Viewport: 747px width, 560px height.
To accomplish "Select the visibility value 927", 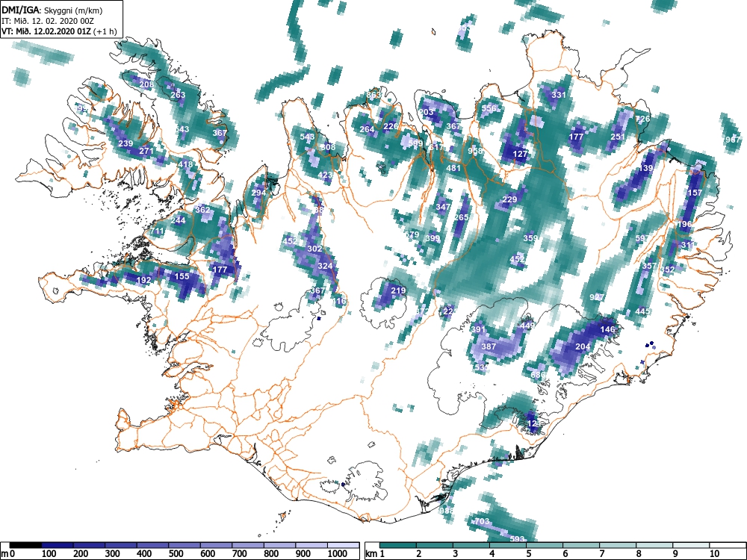I will (x=597, y=297).
